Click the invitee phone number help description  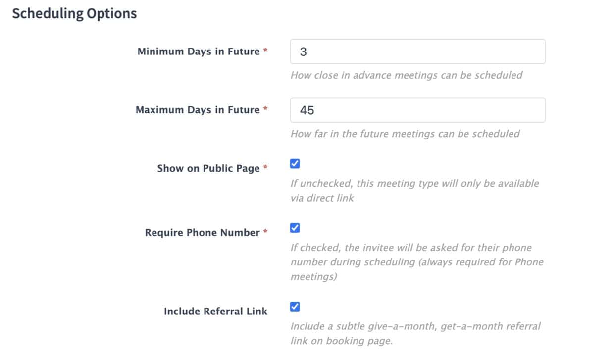pos(417,262)
